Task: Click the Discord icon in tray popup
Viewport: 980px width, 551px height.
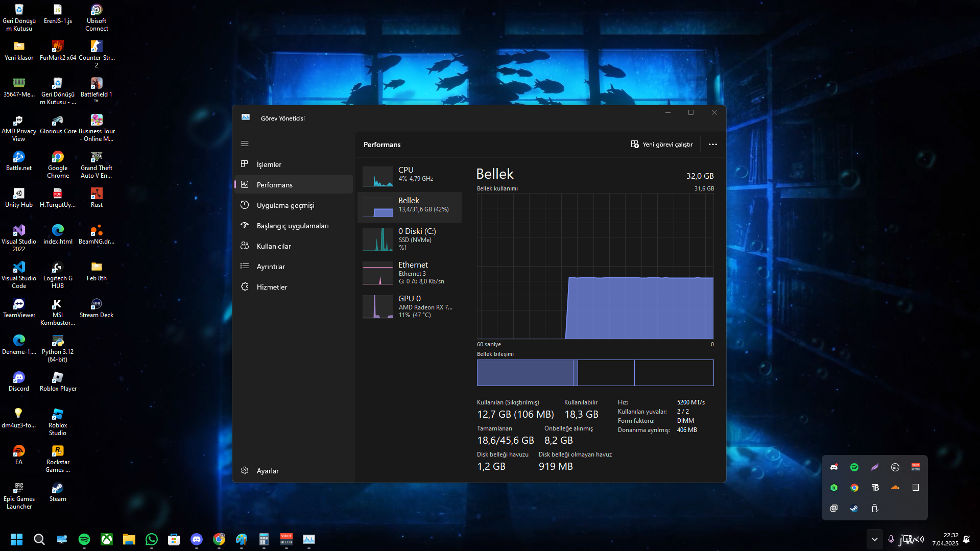Action: (833, 467)
